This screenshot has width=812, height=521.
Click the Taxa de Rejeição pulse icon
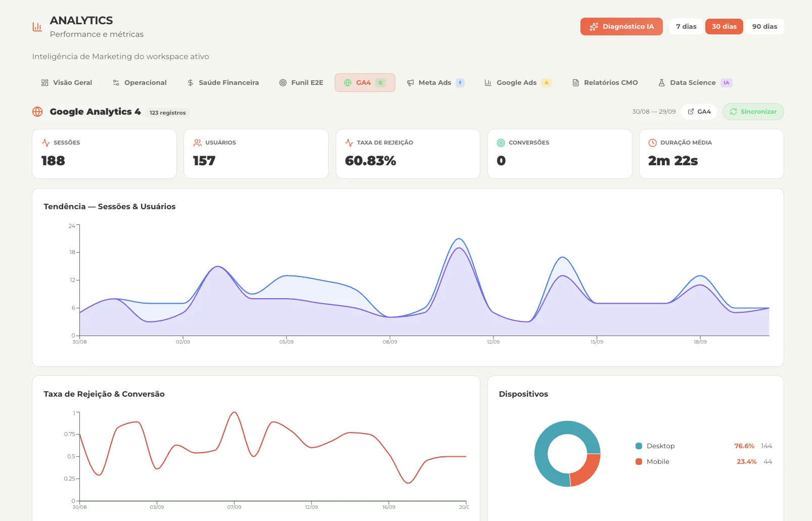tap(349, 143)
